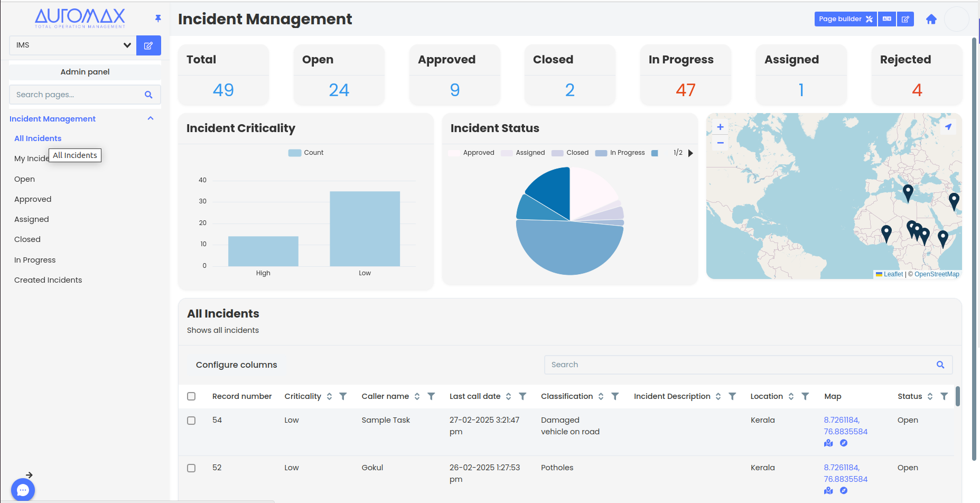Click the Page builder button
Viewport: 980px width, 503px height.
(x=845, y=19)
